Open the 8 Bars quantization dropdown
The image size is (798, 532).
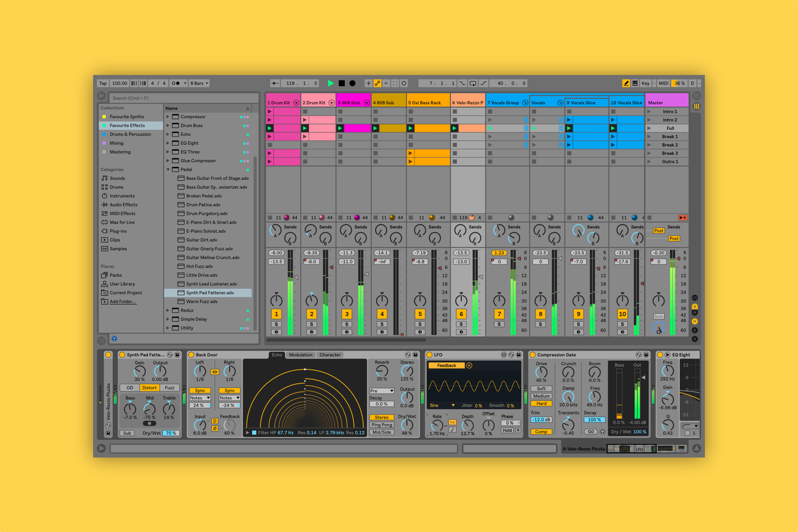point(199,83)
